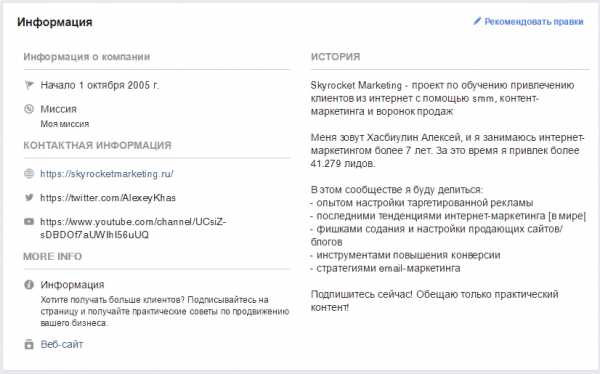Image resolution: width=600 pixels, height=374 pixels.
Task: Click the icon beside Веб-сайт
Action: click(29, 344)
